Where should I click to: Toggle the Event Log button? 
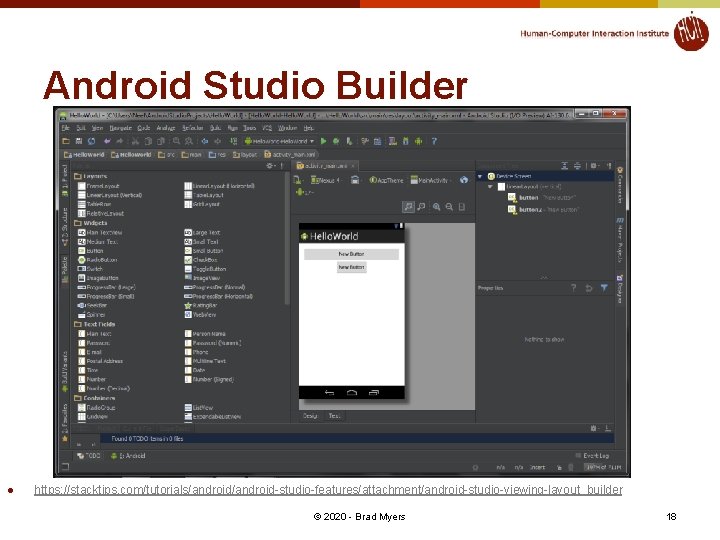pos(592,456)
